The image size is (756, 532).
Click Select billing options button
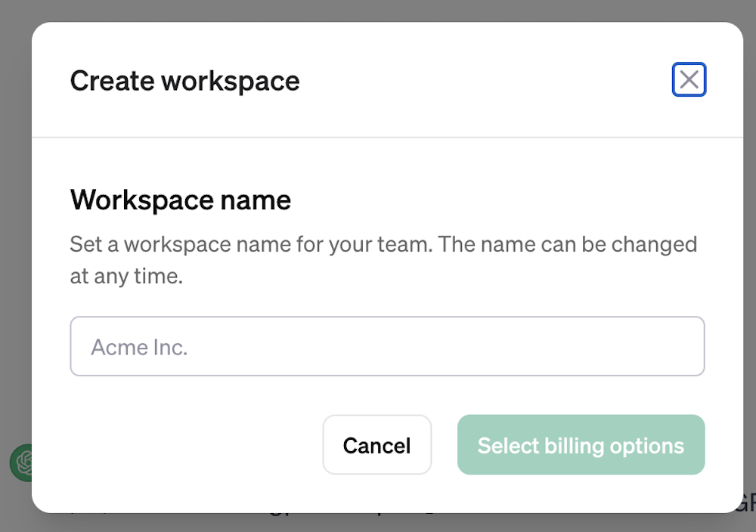581,445
